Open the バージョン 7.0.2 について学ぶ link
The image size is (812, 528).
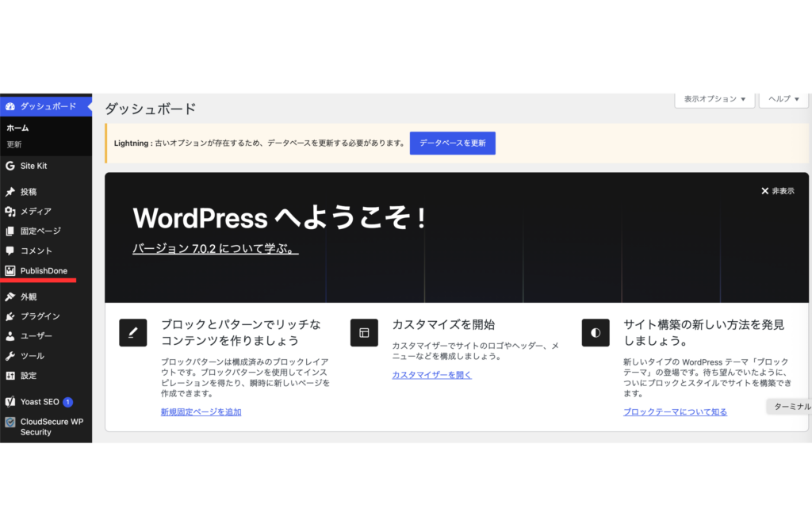(x=216, y=248)
